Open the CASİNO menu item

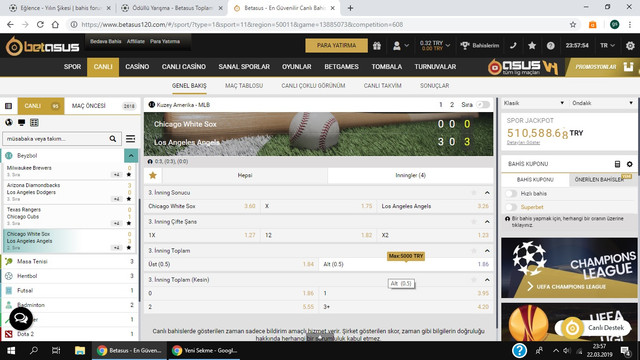[x=137, y=67]
